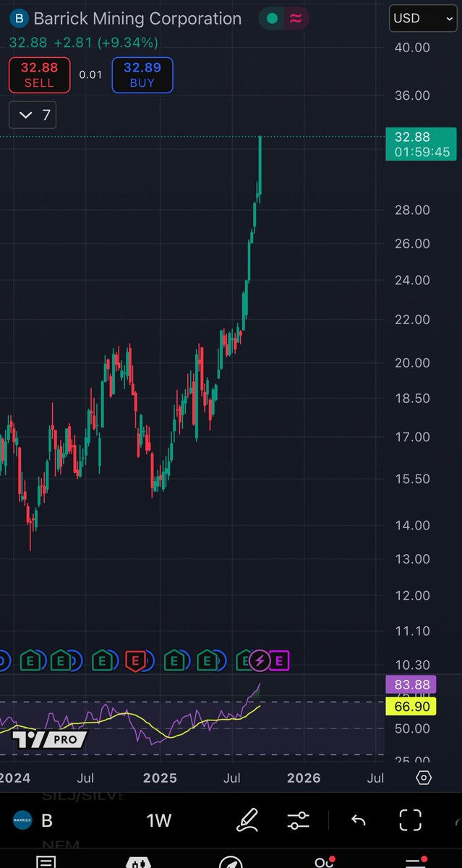
Task: Tap the green 32.88 current price label
Action: [x=421, y=144]
